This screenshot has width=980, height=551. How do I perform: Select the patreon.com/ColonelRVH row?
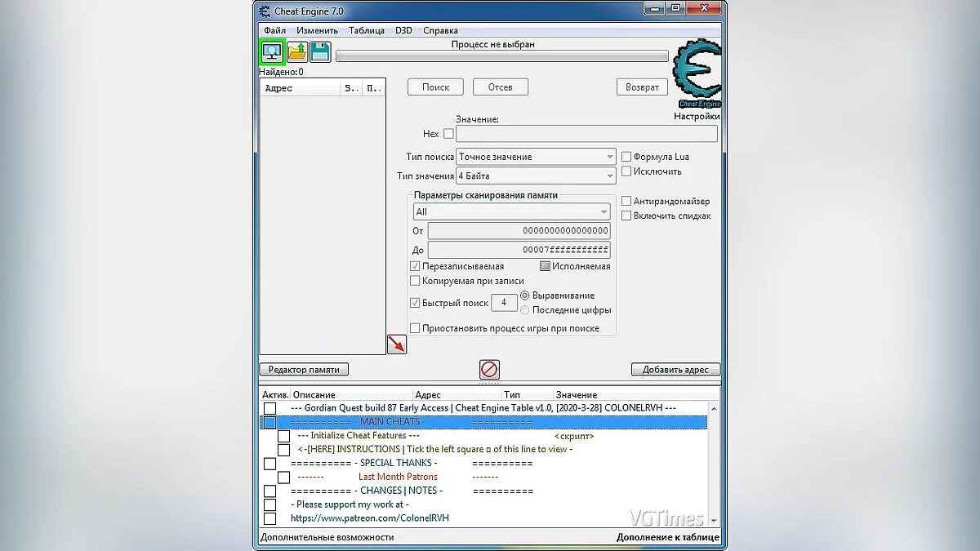coord(369,518)
